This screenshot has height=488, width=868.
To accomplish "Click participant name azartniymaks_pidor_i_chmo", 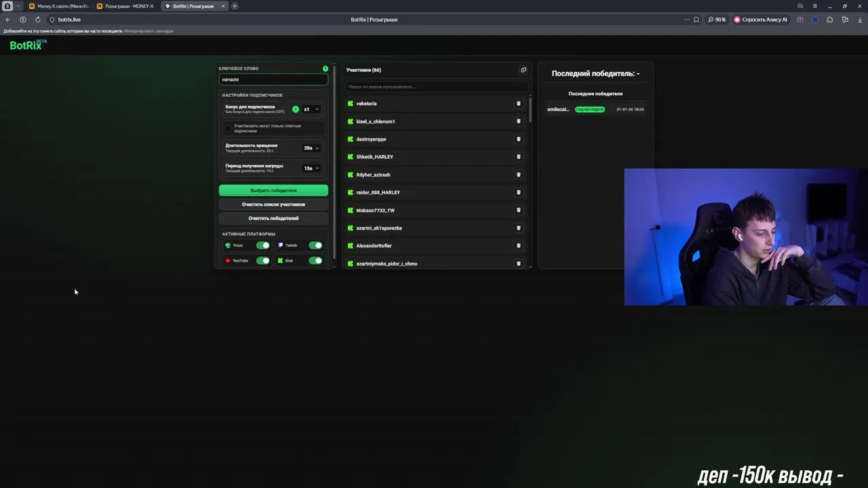I will pyautogui.click(x=387, y=264).
